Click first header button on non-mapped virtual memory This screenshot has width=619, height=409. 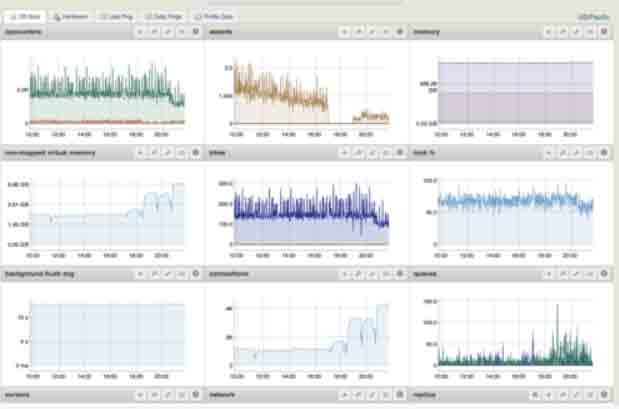pyautogui.click(x=140, y=153)
